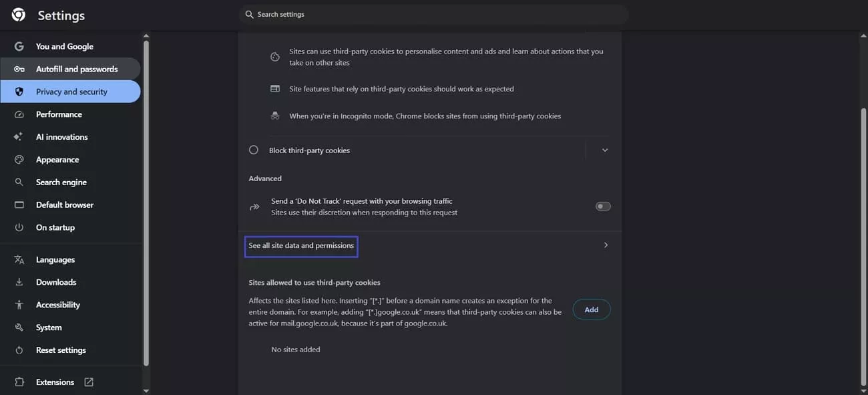868x395 pixels.
Task: Click the On startup power icon
Action: (x=19, y=228)
